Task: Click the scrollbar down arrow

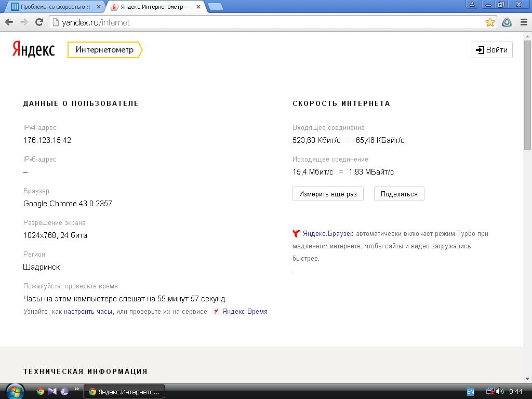Action: (527, 379)
